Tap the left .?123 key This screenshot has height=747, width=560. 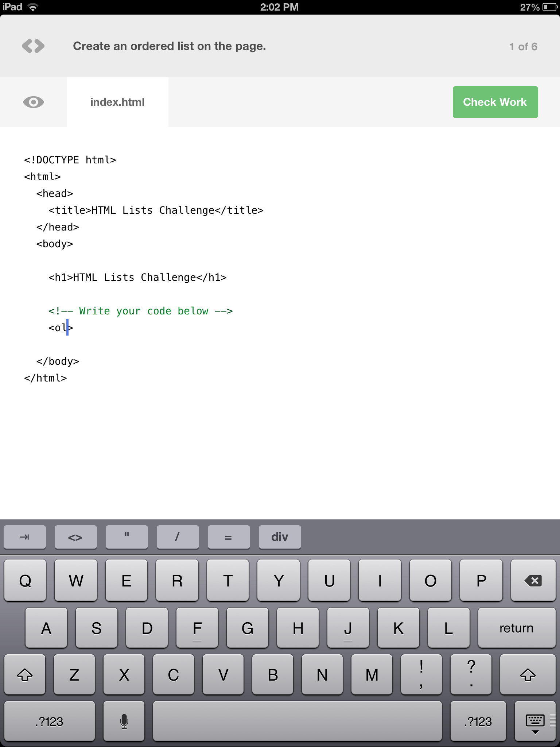coord(50,721)
